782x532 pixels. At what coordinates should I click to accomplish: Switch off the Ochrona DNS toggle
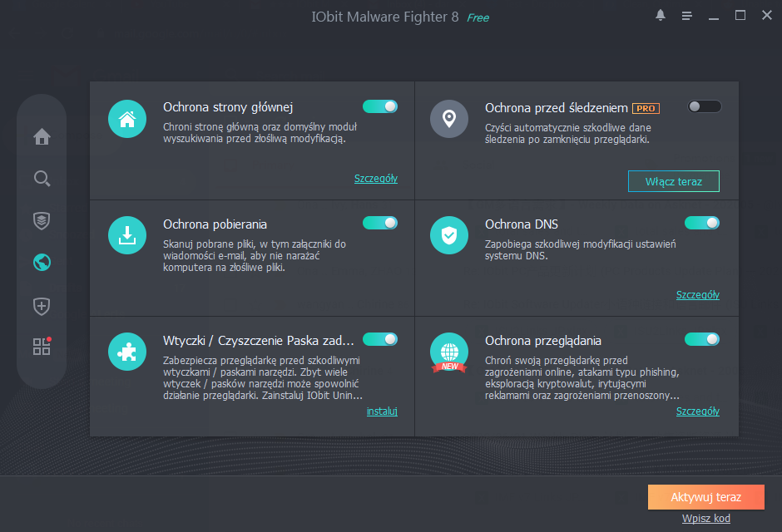pyautogui.click(x=702, y=223)
